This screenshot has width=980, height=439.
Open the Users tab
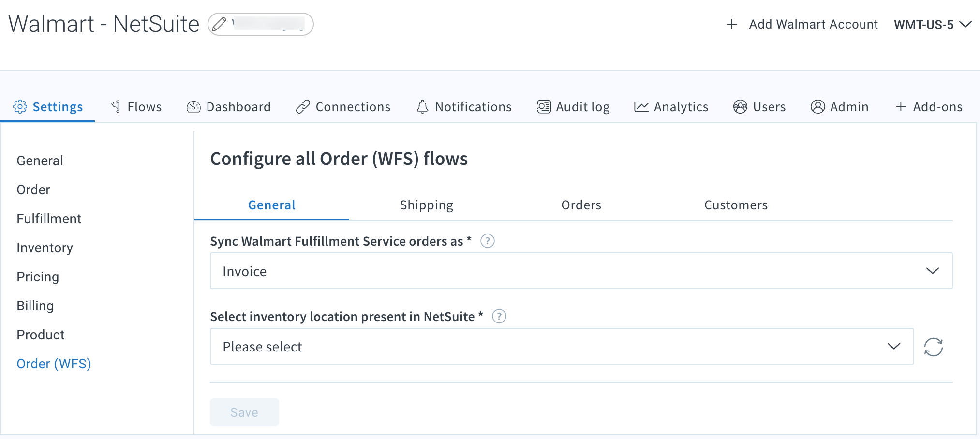click(759, 107)
